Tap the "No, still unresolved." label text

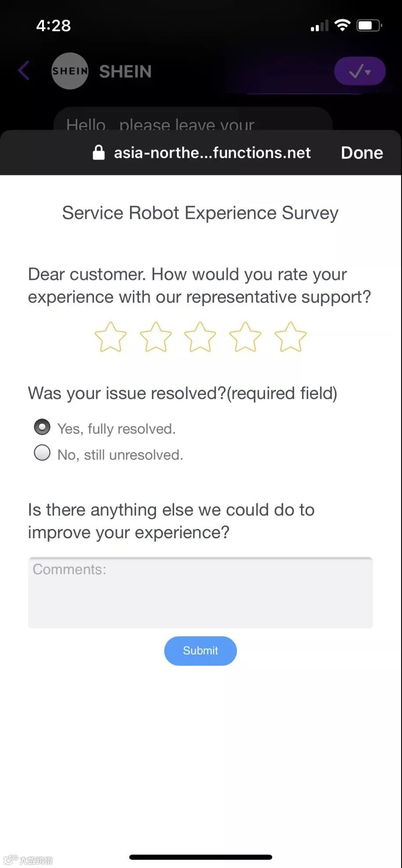point(120,455)
